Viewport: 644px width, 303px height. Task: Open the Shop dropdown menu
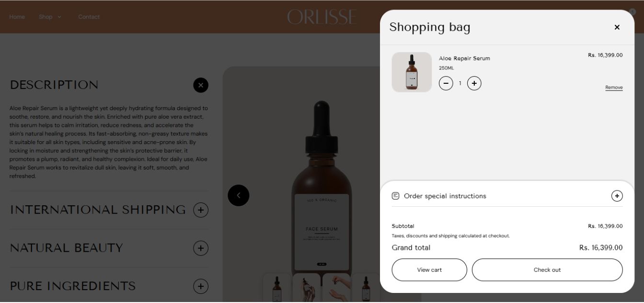50,17
